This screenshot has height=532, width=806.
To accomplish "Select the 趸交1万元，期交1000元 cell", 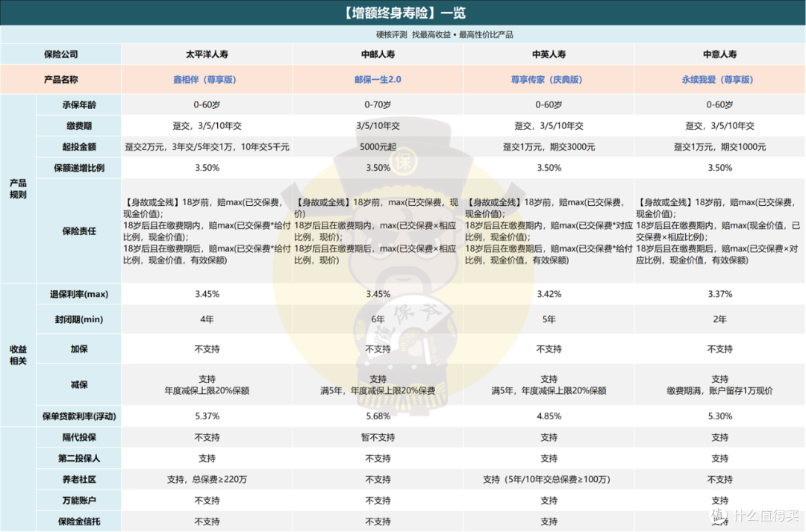I will (719, 147).
